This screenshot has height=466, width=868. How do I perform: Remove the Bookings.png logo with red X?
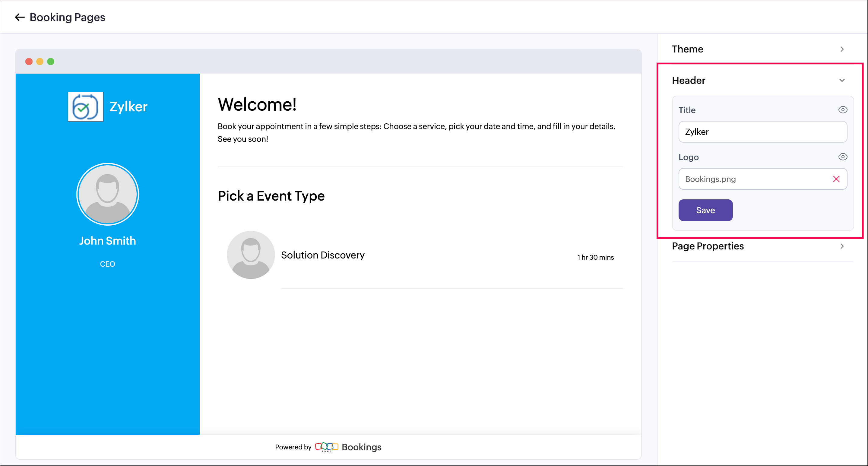pyautogui.click(x=836, y=179)
